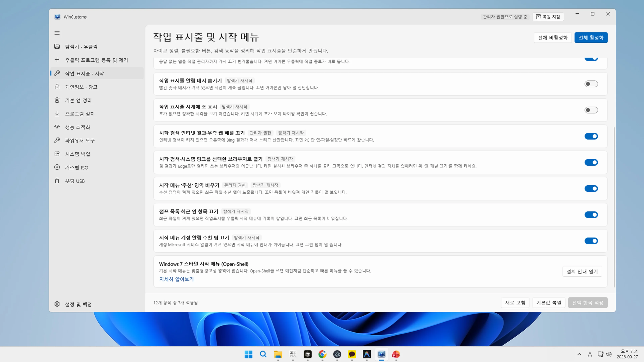Turn off 시작 메뉴 계정 알림·추천 팁 끄기 toggle
Viewport: 644px width, 362px height.
591,241
